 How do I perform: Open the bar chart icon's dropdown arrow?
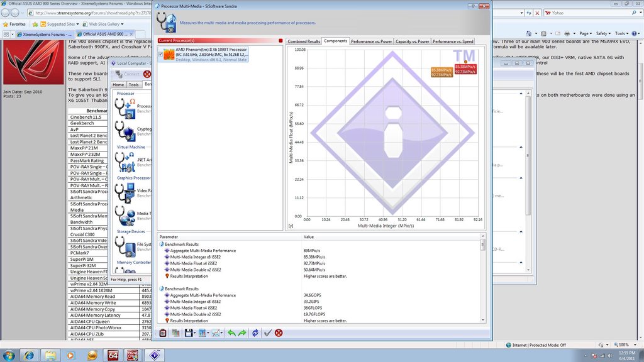[x=208, y=333]
